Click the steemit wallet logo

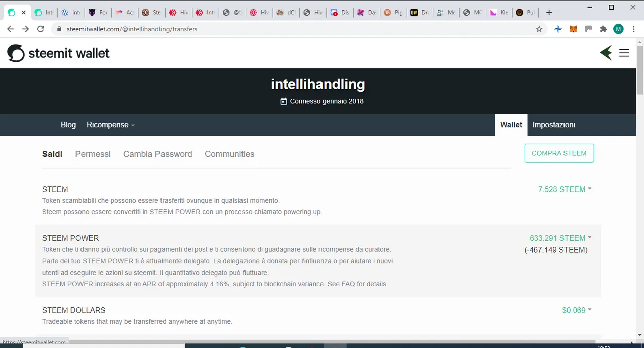pos(58,53)
